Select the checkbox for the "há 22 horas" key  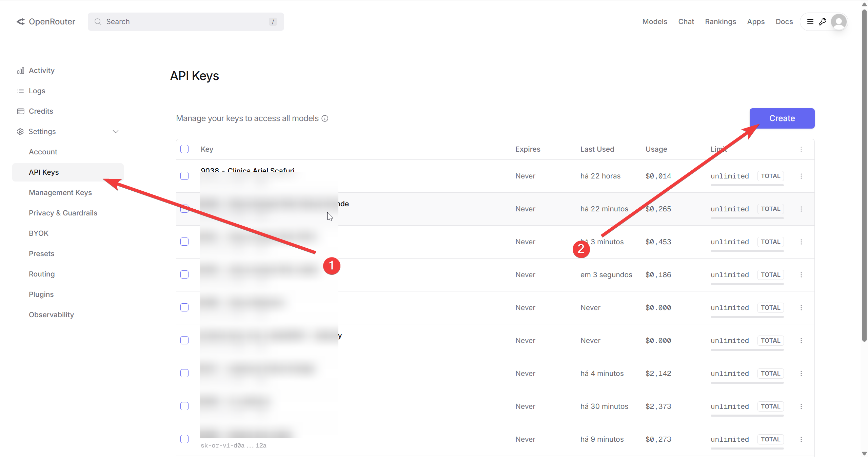[184, 176]
